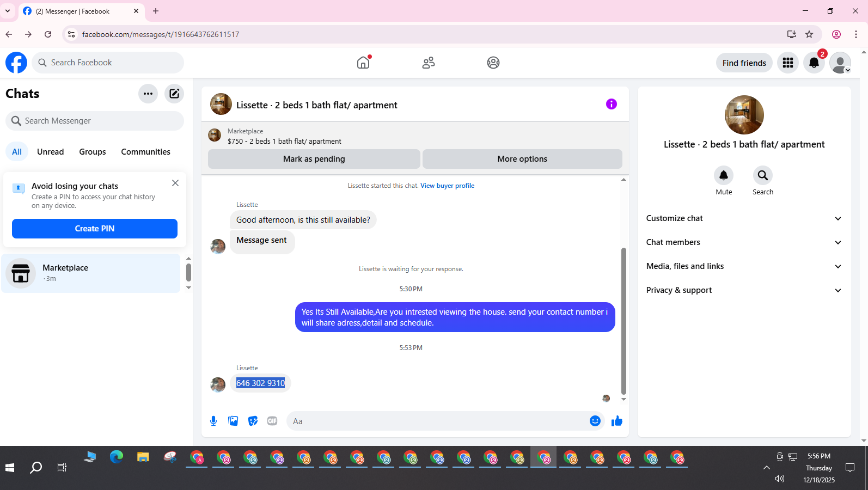Click Mark as pending button
The width and height of the screenshot is (868, 490).
[314, 159]
